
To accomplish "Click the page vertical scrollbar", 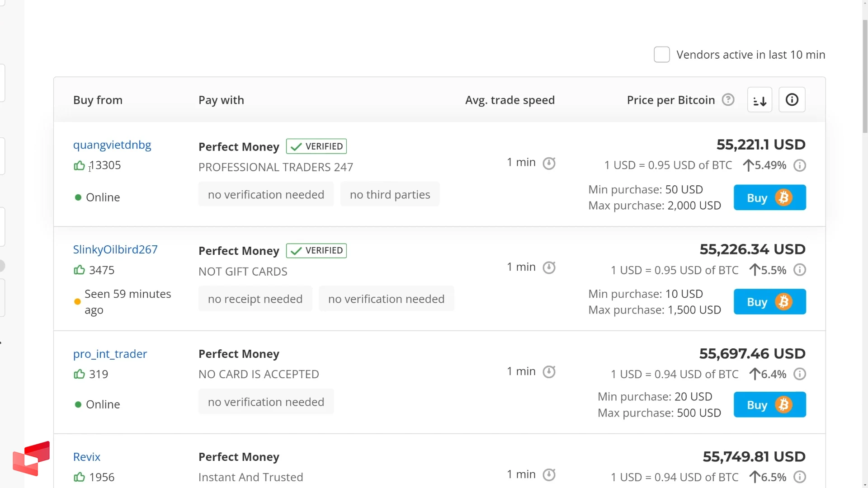I will click(x=865, y=77).
